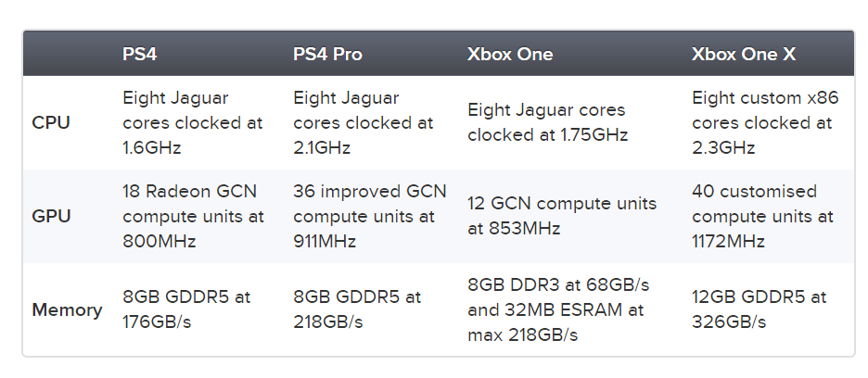Click the Xbox One column header
This screenshot has height=378, width=868.
click(510, 54)
